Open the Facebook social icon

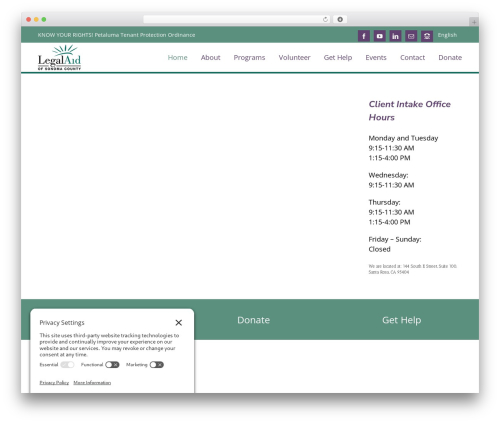pos(364,36)
